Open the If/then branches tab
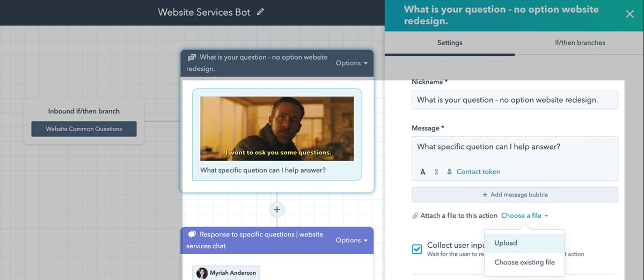644x280 pixels. click(x=580, y=42)
